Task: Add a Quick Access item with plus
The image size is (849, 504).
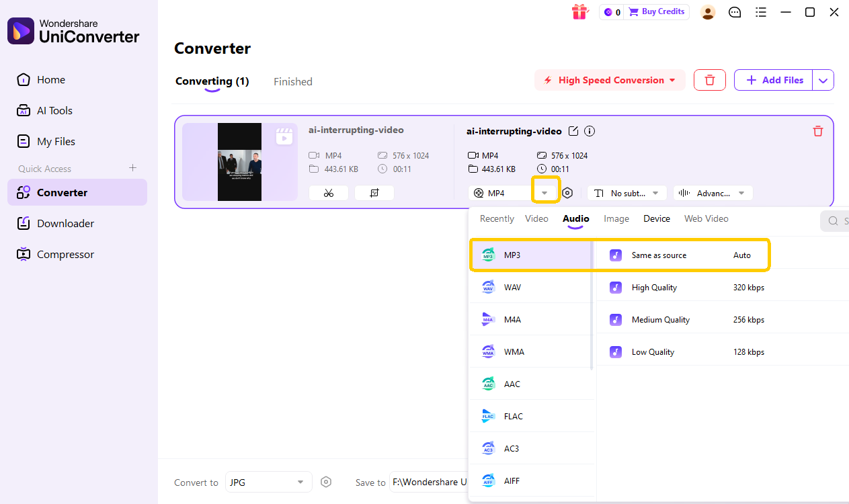Action: pyautogui.click(x=132, y=168)
